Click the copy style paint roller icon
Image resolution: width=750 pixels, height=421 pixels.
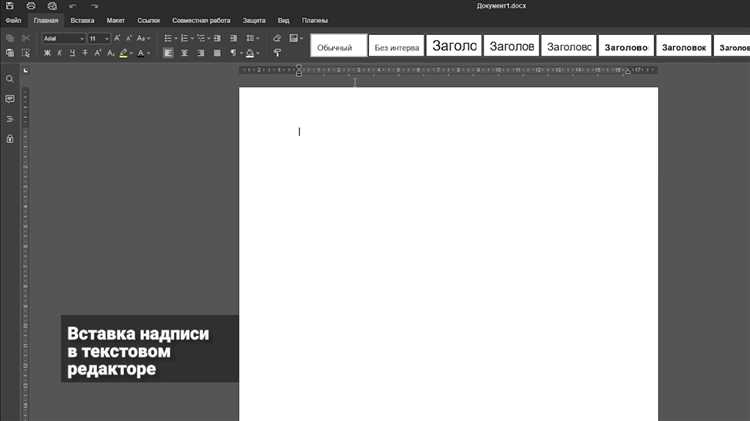pos(277,53)
